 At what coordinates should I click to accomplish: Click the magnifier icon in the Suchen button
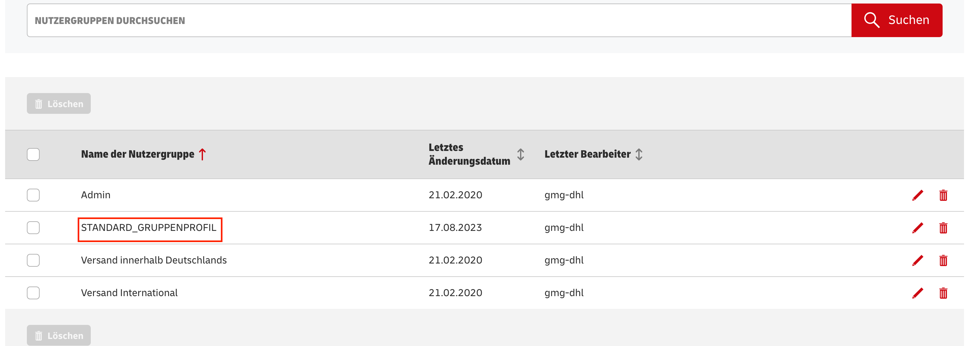(872, 20)
